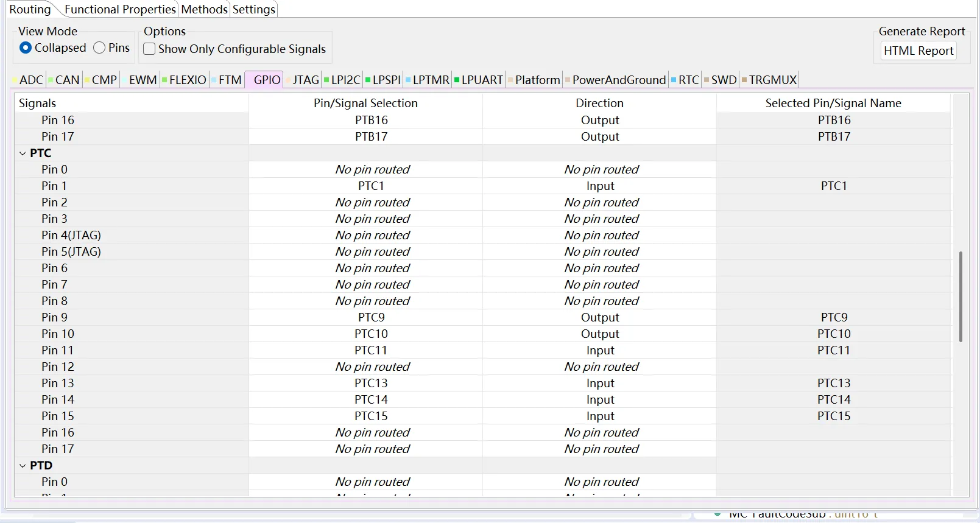The image size is (980, 523).
Task: Click the Selected Pin/Signal Name column header
Action: click(x=833, y=103)
